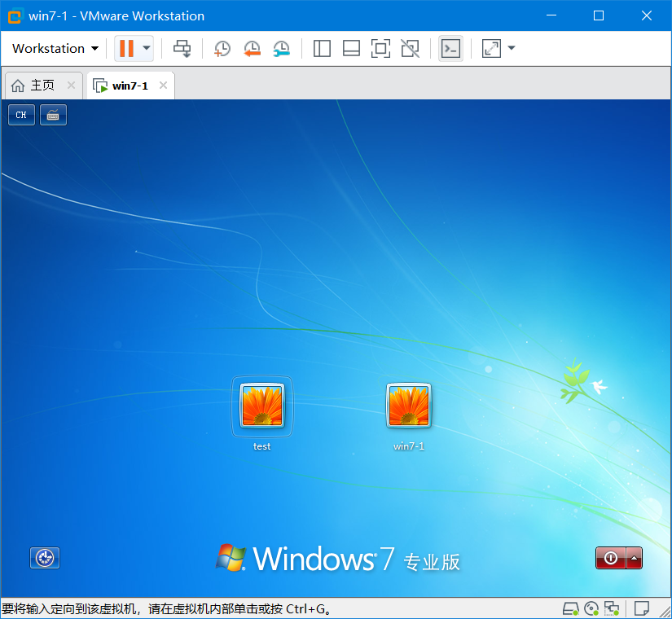Click the hard disk status icon
672x619 pixels.
pyautogui.click(x=570, y=608)
